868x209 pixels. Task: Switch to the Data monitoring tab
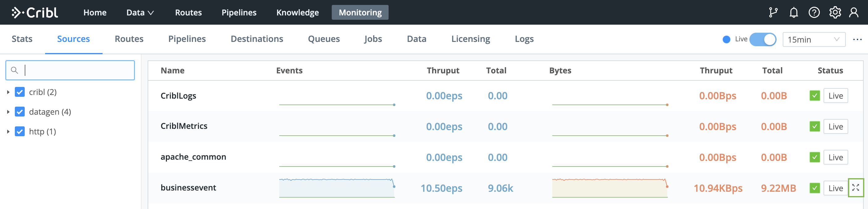(x=416, y=39)
